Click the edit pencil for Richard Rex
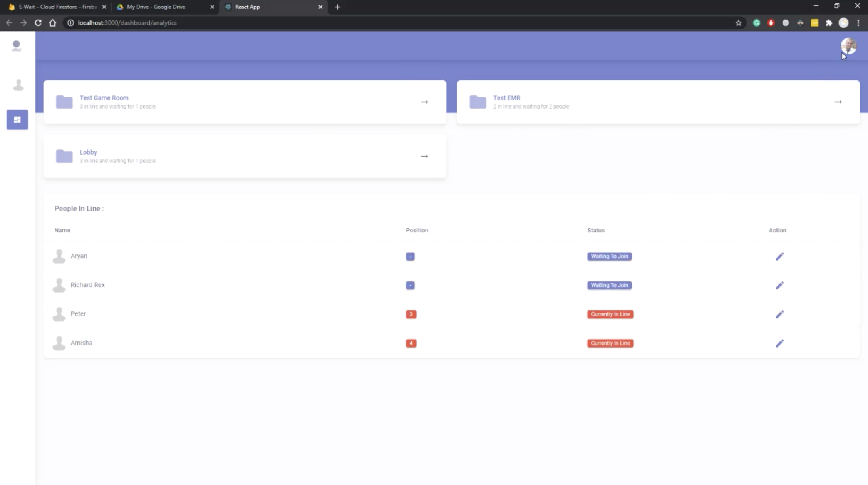868x485 pixels. (779, 285)
